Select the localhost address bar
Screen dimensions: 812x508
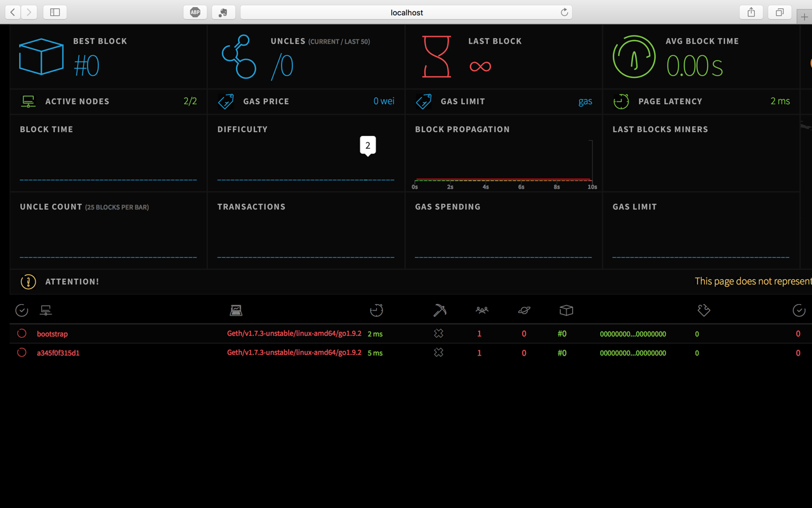tap(407, 12)
